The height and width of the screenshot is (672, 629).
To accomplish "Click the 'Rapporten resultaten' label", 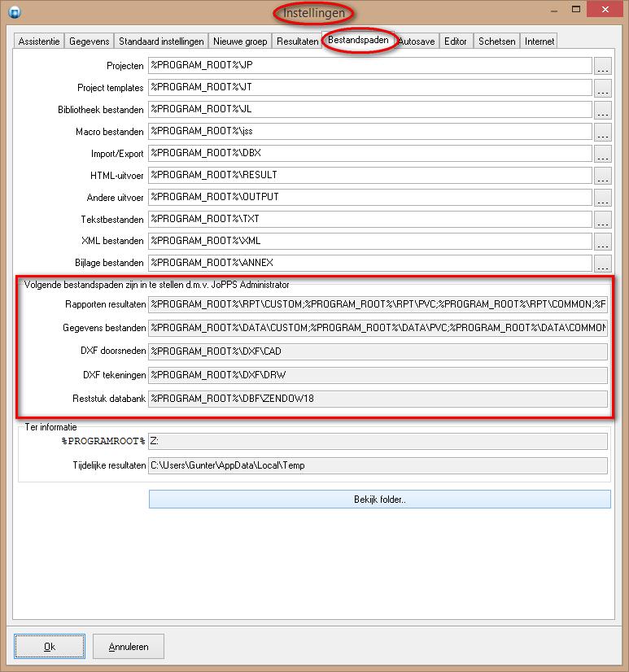I will pyautogui.click(x=106, y=304).
